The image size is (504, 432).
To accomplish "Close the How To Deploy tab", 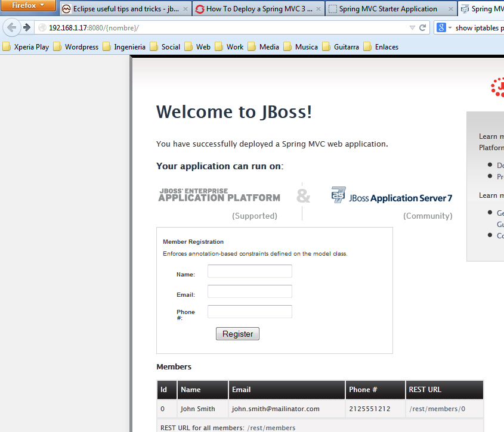I will [x=319, y=9].
